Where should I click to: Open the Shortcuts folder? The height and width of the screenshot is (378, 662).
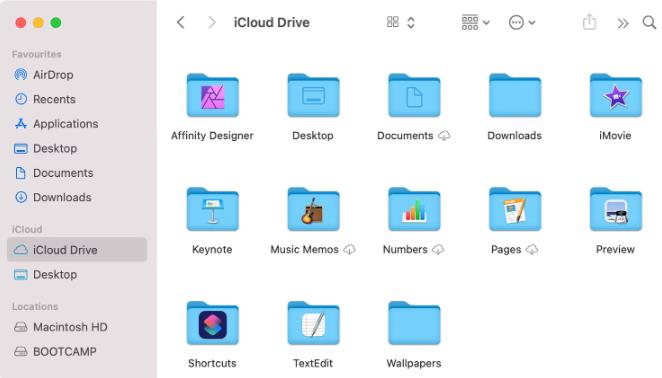click(x=212, y=323)
